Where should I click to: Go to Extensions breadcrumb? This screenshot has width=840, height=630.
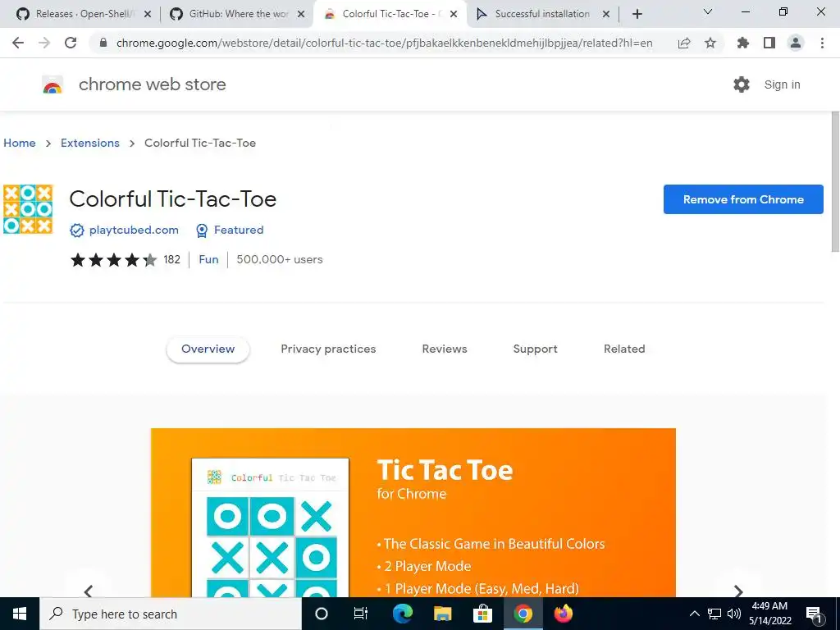tap(90, 143)
